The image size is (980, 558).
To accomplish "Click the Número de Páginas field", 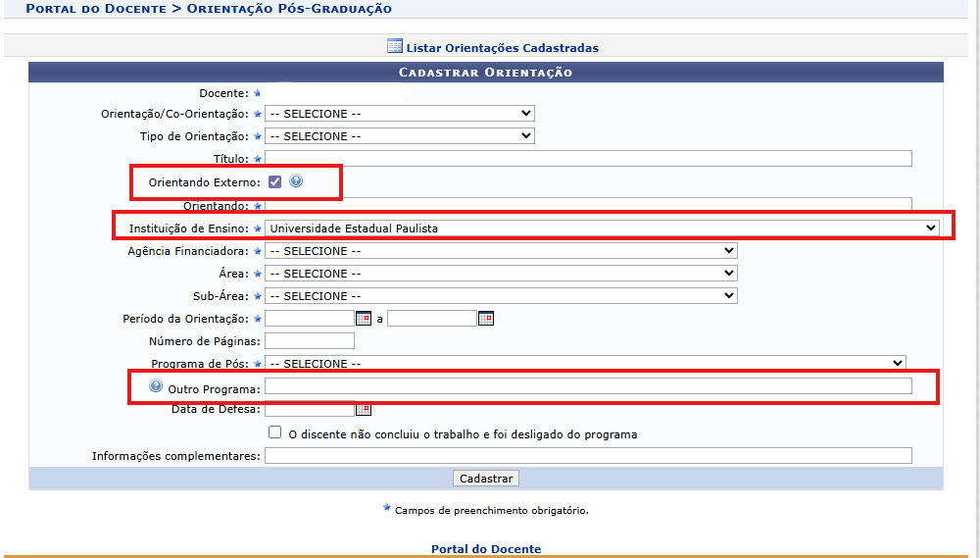I will [310, 341].
